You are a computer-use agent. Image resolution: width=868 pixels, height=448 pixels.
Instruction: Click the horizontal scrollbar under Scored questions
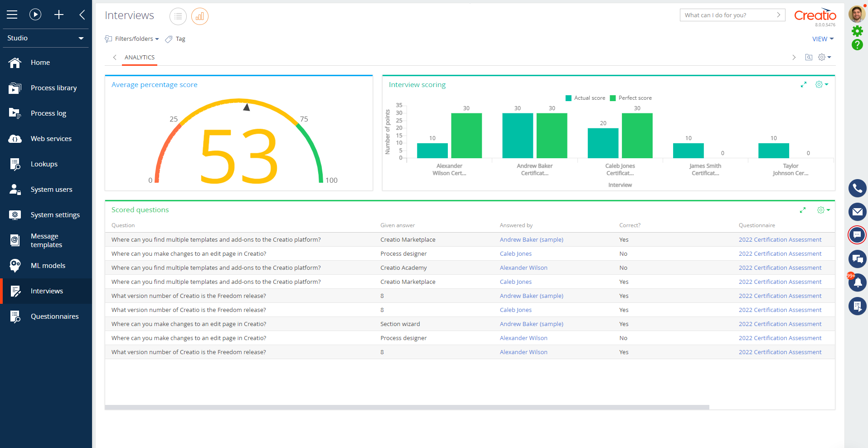click(407, 407)
